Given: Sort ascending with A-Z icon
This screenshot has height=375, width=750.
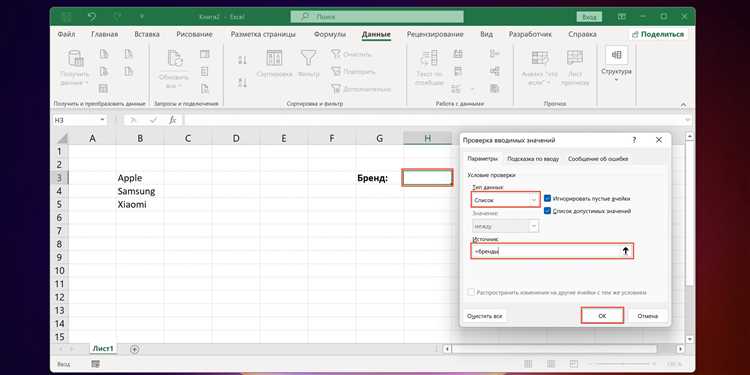Looking at the screenshot, I should point(243,60).
